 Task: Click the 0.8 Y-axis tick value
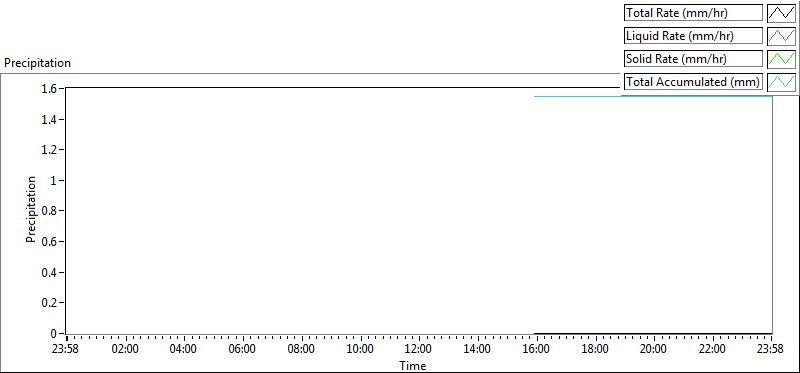49,211
